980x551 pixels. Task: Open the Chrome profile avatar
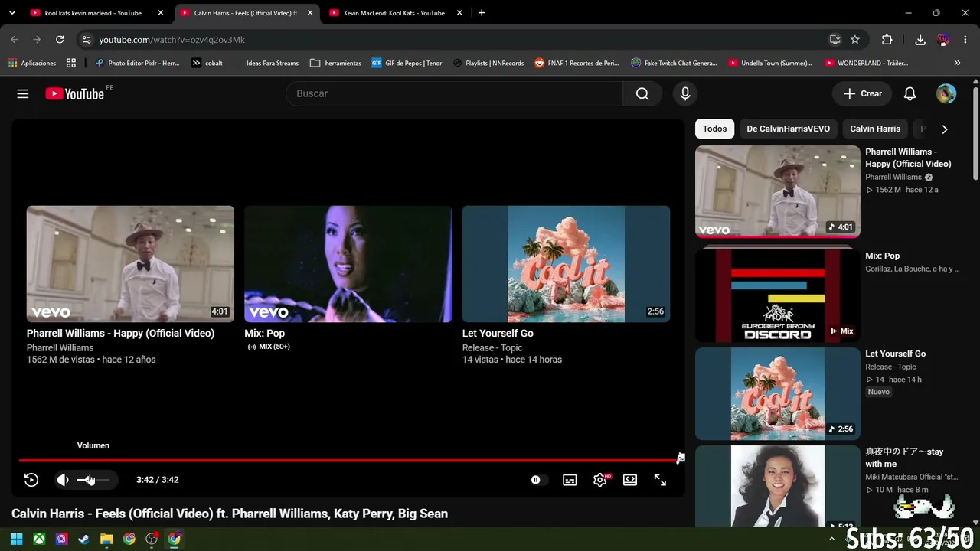click(943, 40)
